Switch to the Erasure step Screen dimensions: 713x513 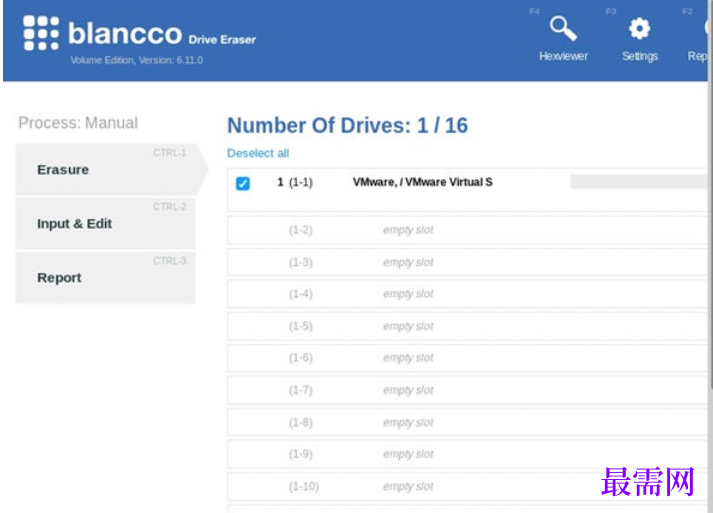click(111, 170)
